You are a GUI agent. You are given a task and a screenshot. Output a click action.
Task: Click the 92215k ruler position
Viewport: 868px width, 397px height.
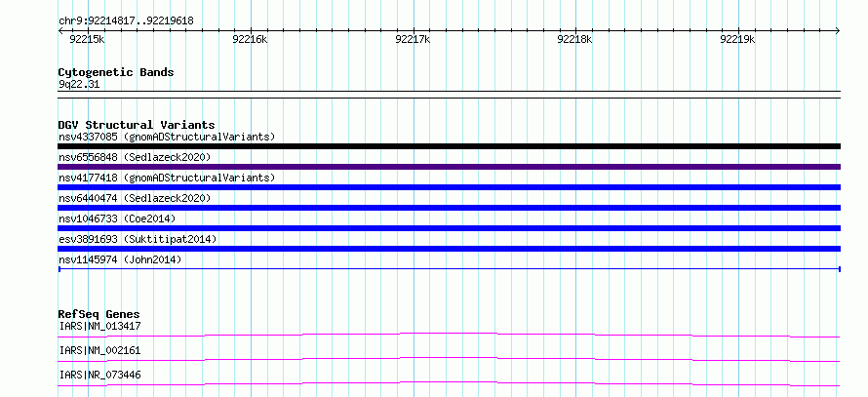click(x=87, y=39)
